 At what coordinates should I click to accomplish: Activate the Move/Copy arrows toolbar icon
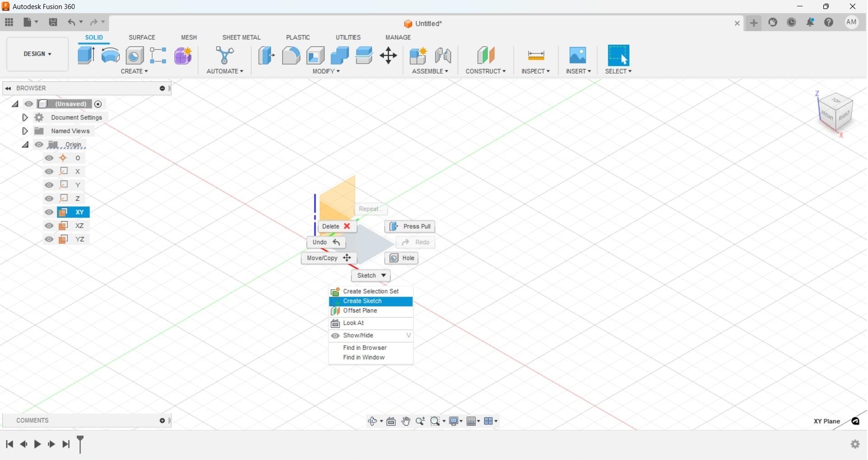pos(388,56)
